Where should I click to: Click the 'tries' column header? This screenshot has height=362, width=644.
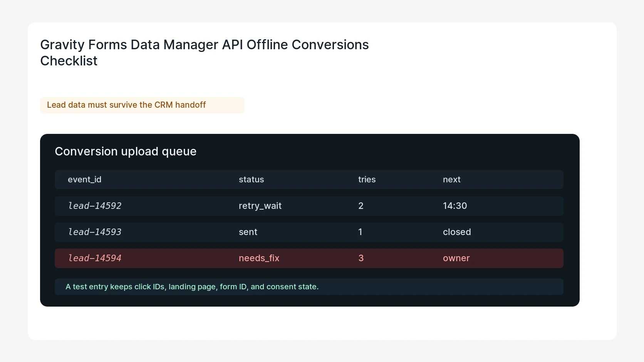(367, 179)
